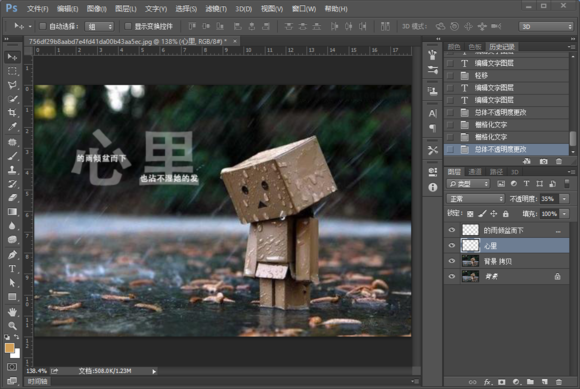Open the blend mode dropdown showing 正常
580x389 pixels.
point(476,199)
